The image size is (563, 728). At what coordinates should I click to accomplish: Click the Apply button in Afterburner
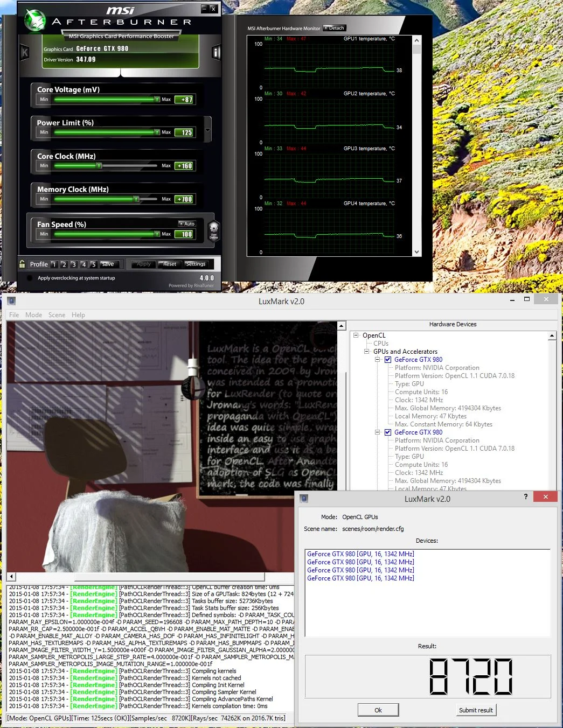143,264
